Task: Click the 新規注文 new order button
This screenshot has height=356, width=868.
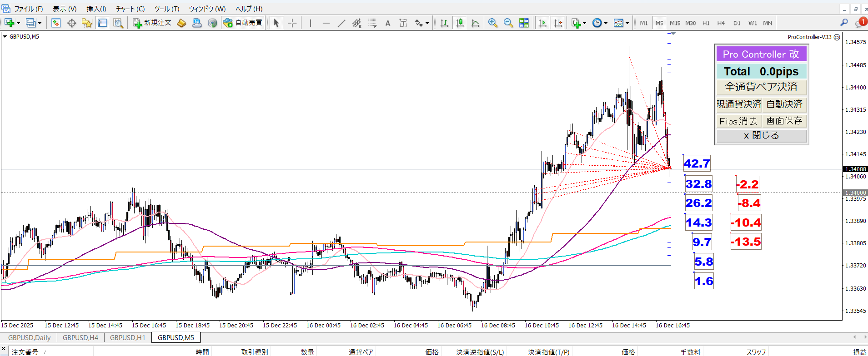Action: [152, 23]
